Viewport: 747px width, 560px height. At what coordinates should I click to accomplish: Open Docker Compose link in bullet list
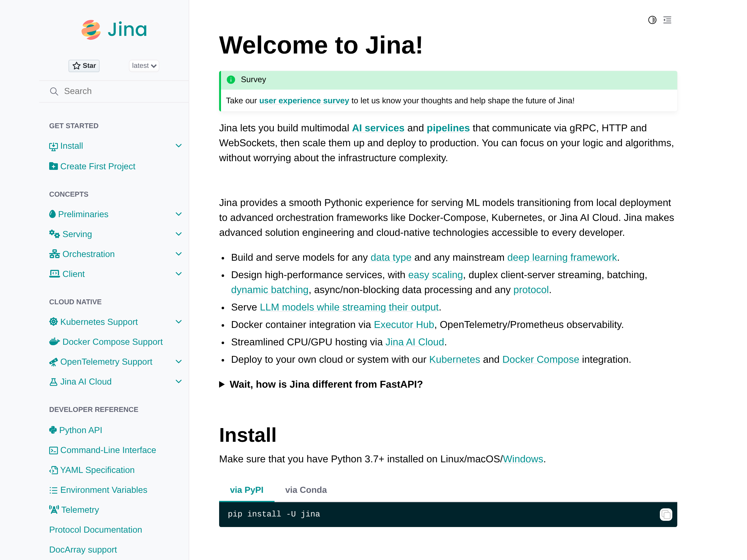click(x=541, y=360)
